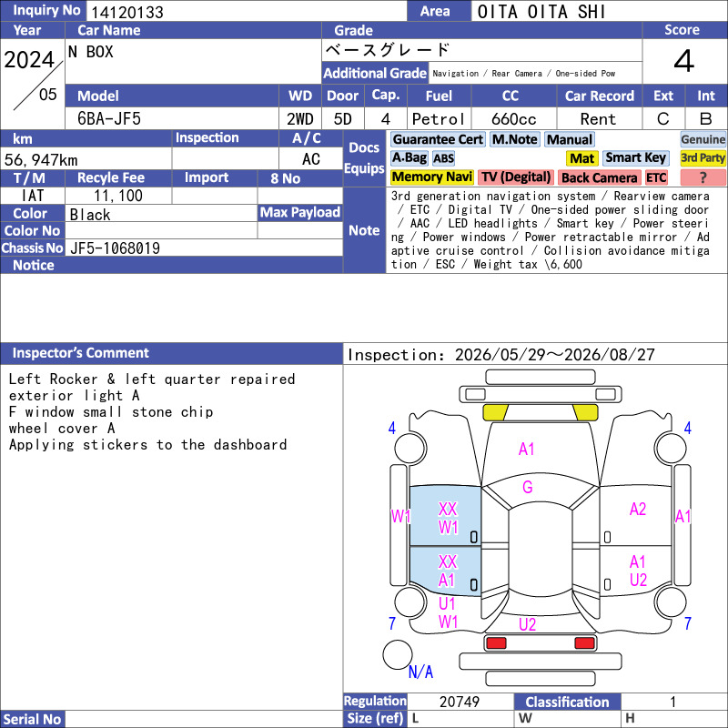Click the 5D door value
The image size is (728, 728).
(343, 119)
